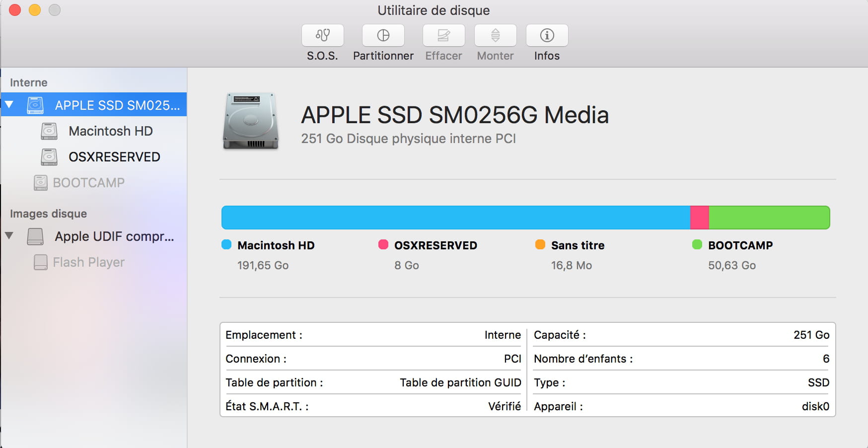Click the blue Macintosh HD segment of usage bar
The height and width of the screenshot is (448, 868).
(x=456, y=218)
